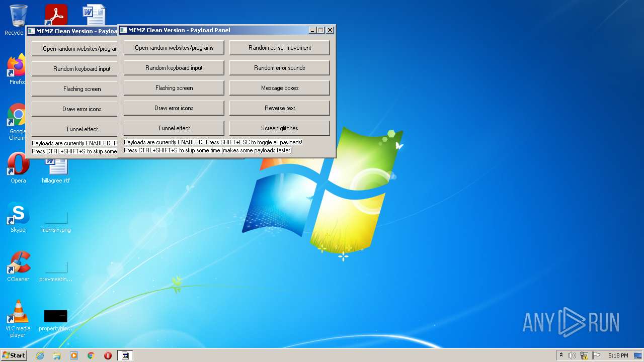This screenshot has width=644, height=362.
Task: Select the prevmeetin... file icon
Action: click(56, 270)
